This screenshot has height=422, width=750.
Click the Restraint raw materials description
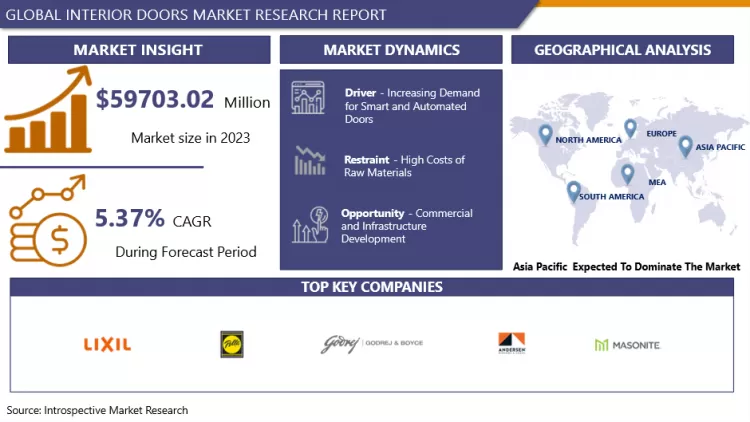(x=404, y=166)
